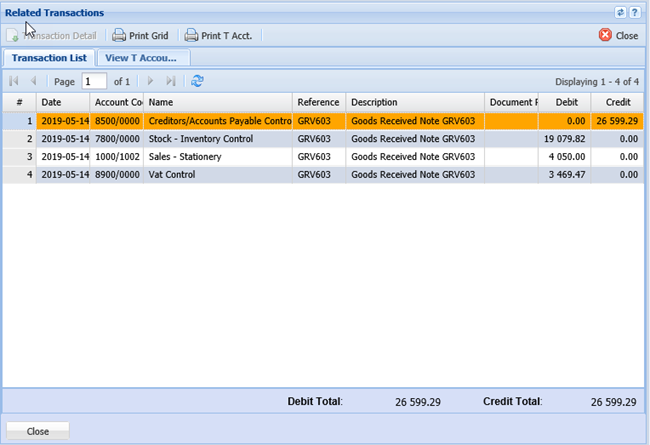Go to next page of grid

tap(151, 81)
